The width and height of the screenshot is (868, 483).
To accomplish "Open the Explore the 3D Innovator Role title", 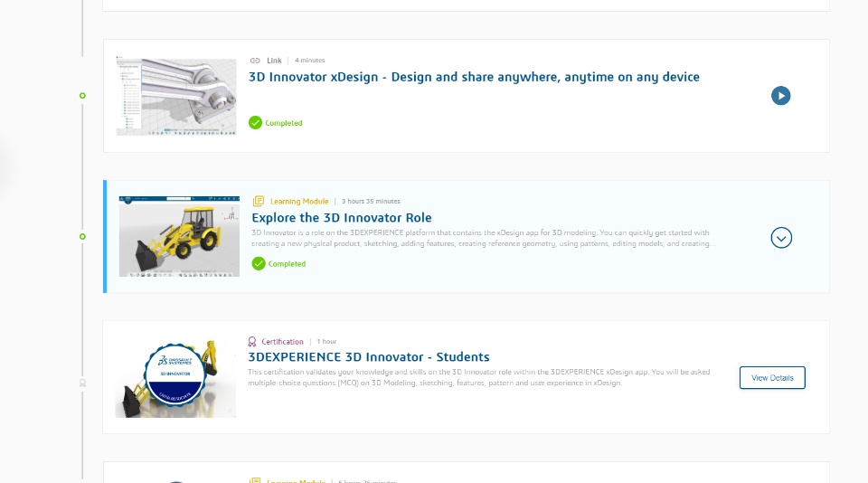I will click(342, 218).
